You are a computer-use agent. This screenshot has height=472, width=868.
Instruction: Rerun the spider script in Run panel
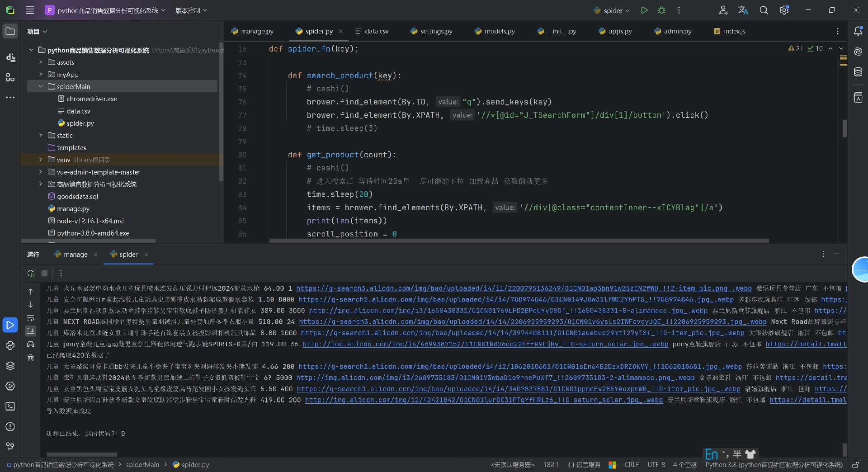pyautogui.click(x=31, y=273)
